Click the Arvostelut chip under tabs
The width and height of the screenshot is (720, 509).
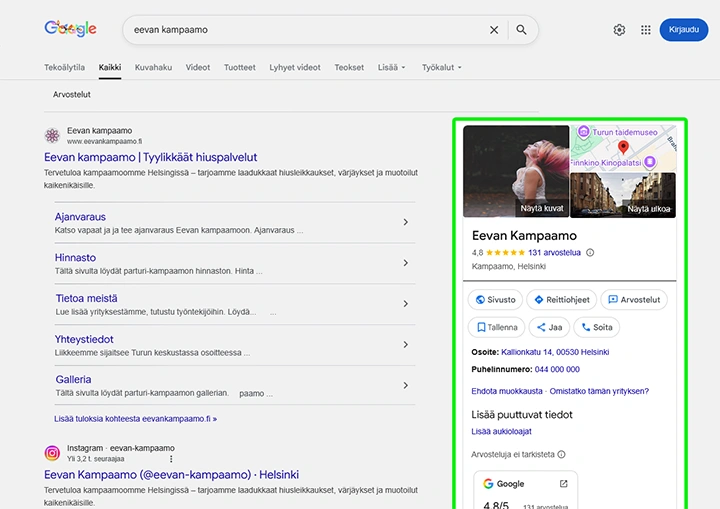tap(72, 95)
